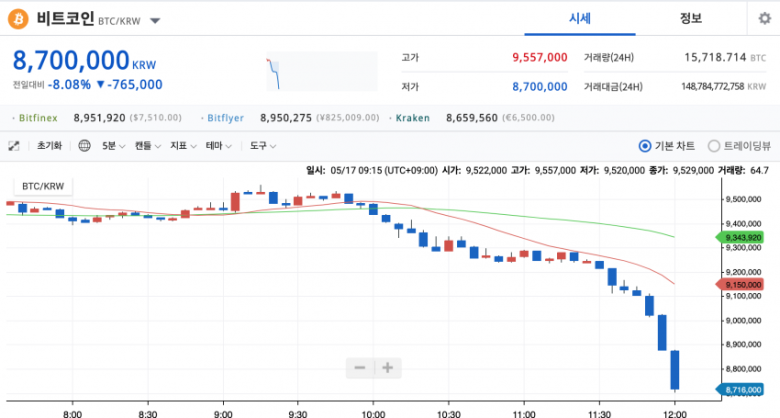The image size is (780, 418).
Task: Switch to the 정보 tab
Action: tap(690, 18)
